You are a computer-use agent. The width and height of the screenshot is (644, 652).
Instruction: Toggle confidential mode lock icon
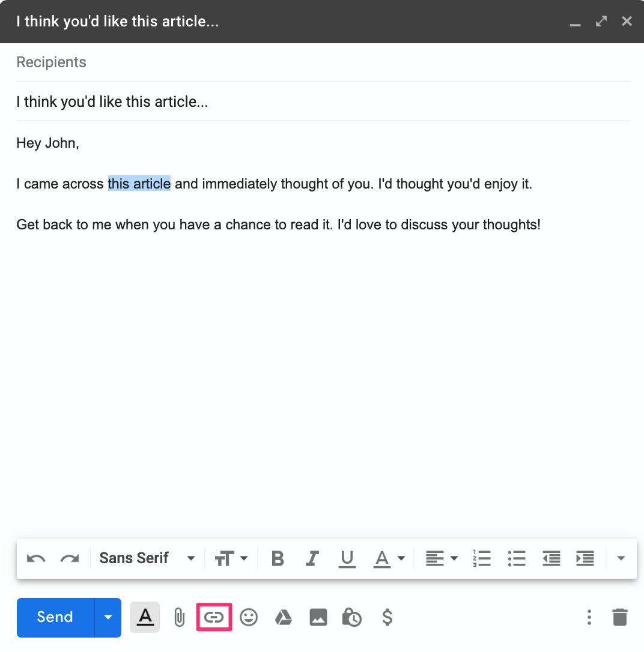(352, 617)
